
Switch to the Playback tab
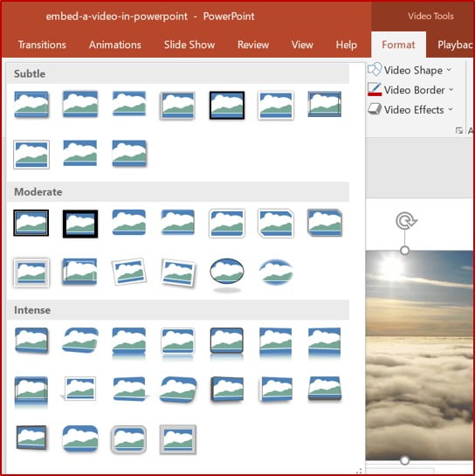coord(454,45)
